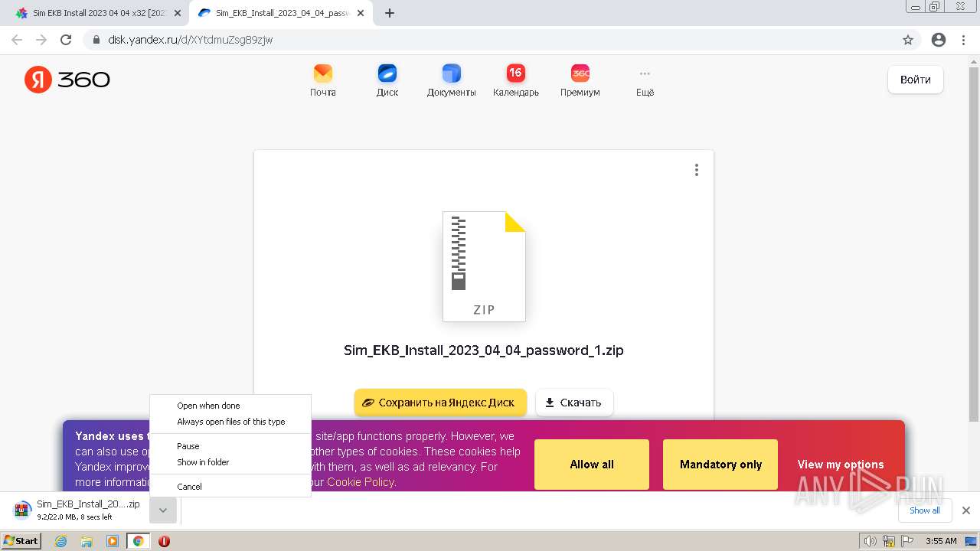Click file name Sim_EKB_Install_2023_04_04_password_1.zip

pyautogui.click(x=484, y=350)
